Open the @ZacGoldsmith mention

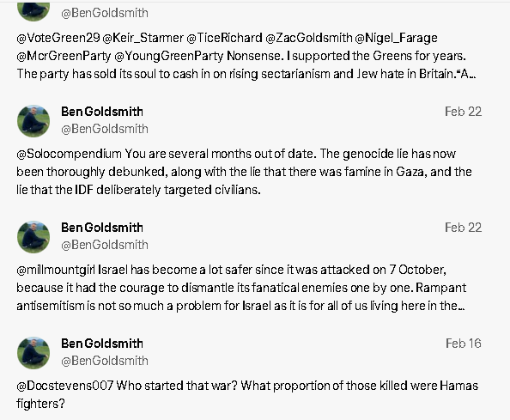(x=309, y=38)
